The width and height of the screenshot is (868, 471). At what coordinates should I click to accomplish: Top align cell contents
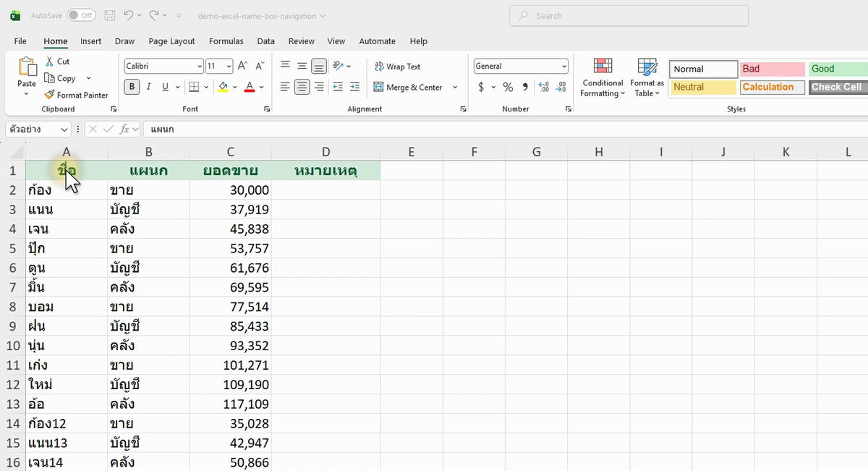[x=285, y=66]
